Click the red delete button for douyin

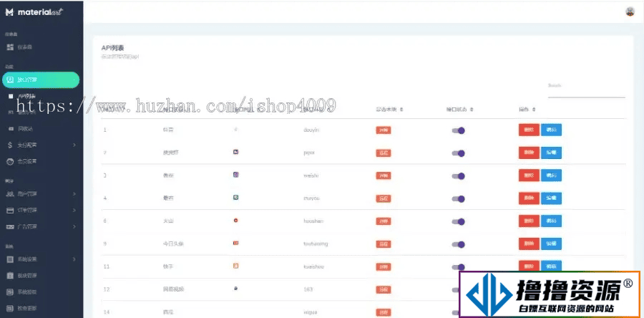[529, 130]
